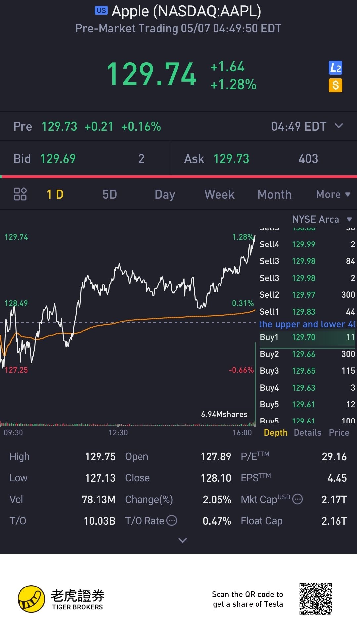Open the Details tab
Viewport: 357px width, 644px height.
[x=307, y=433]
